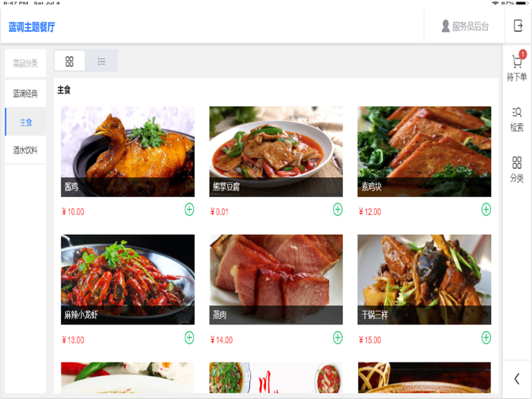Open the 检索 search panel
532x399 pixels.
517,119
